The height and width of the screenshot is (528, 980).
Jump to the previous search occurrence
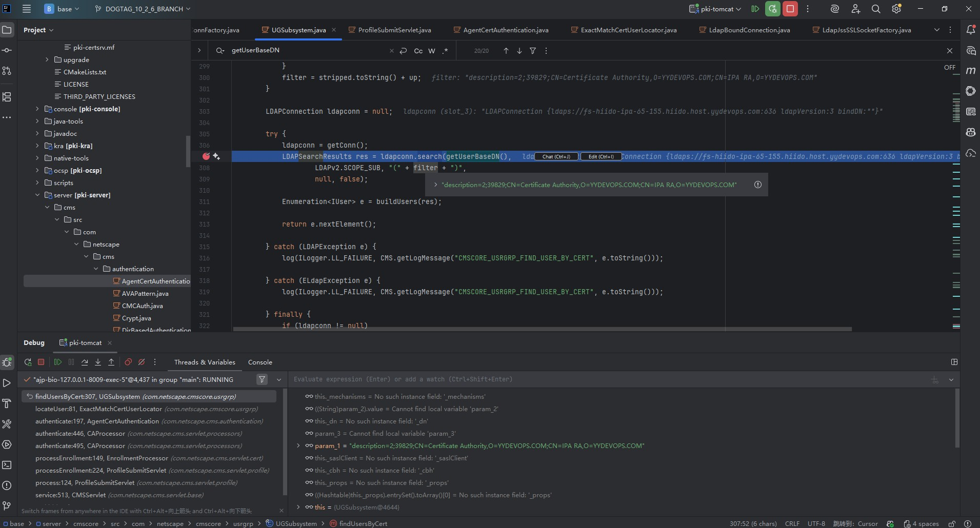(506, 51)
